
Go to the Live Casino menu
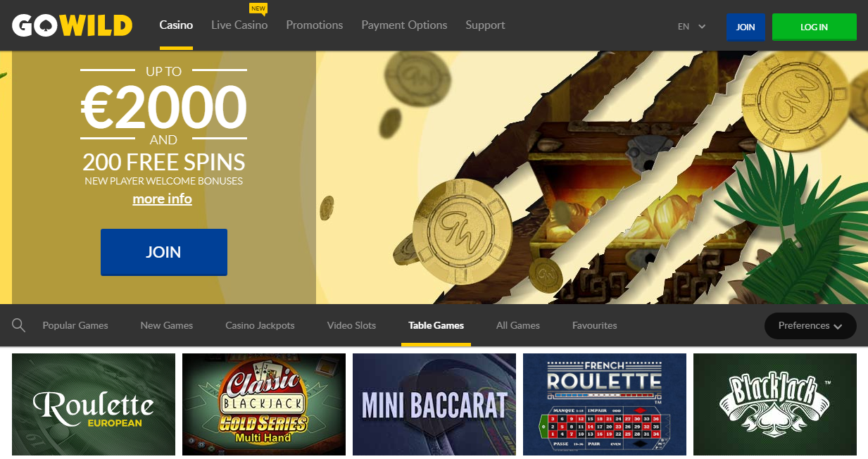[239, 25]
